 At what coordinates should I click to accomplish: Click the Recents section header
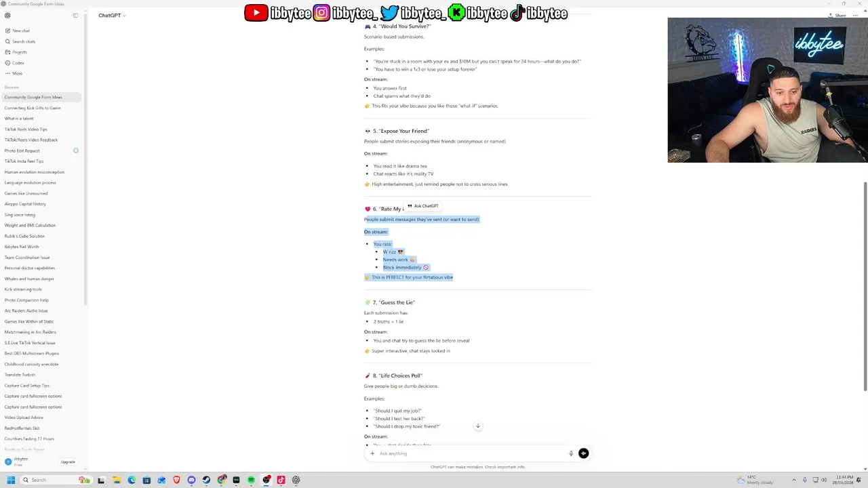pyautogui.click(x=12, y=87)
